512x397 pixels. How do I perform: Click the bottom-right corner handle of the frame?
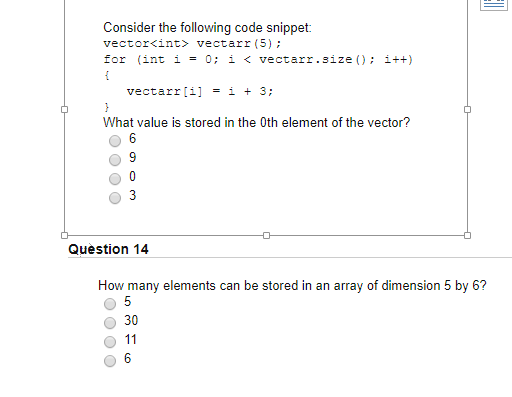click(467, 235)
